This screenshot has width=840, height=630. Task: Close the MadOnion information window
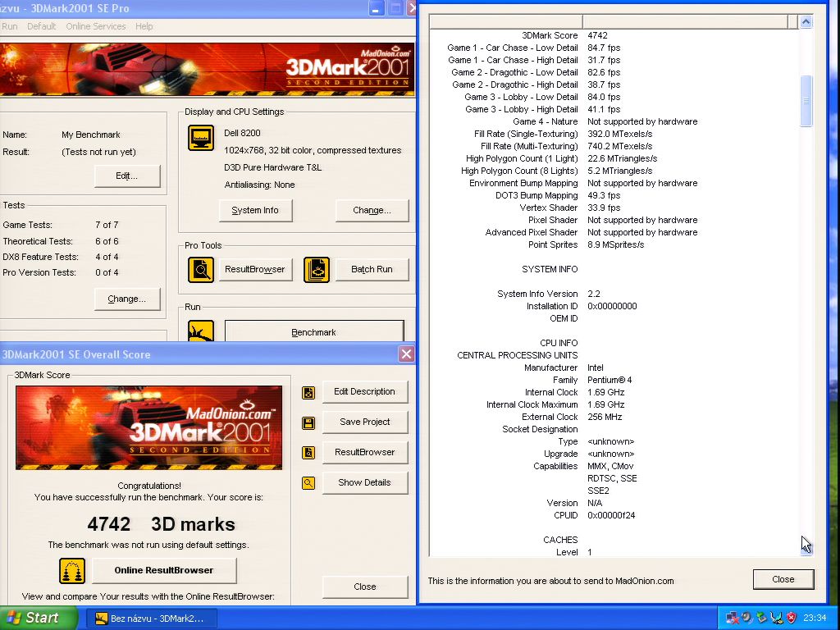(783, 580)
